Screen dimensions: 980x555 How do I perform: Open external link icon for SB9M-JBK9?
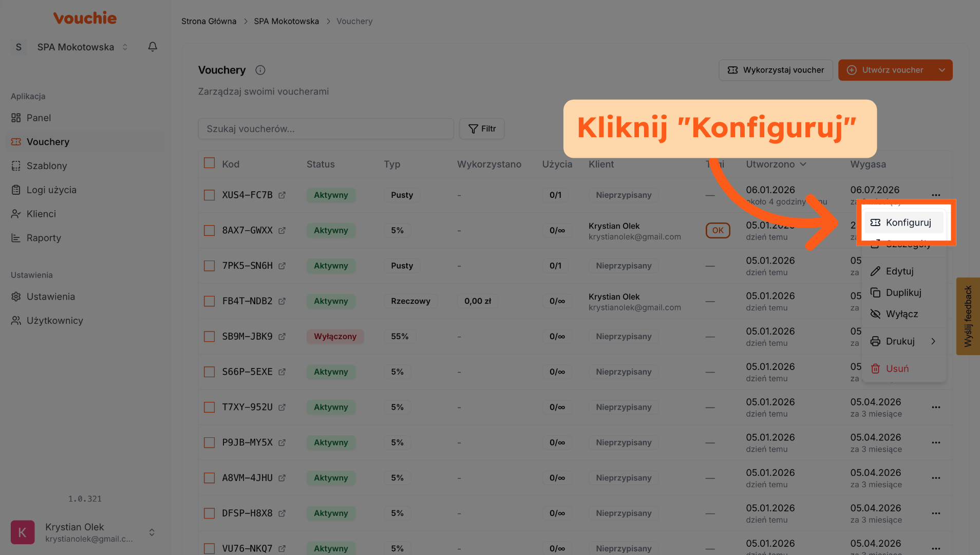point(282,337)
